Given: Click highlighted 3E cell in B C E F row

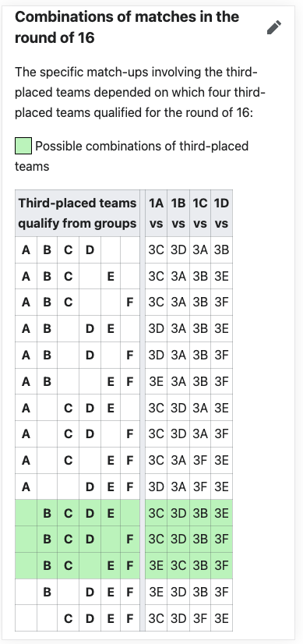Looking at the screenshot, I should [156, 565].
